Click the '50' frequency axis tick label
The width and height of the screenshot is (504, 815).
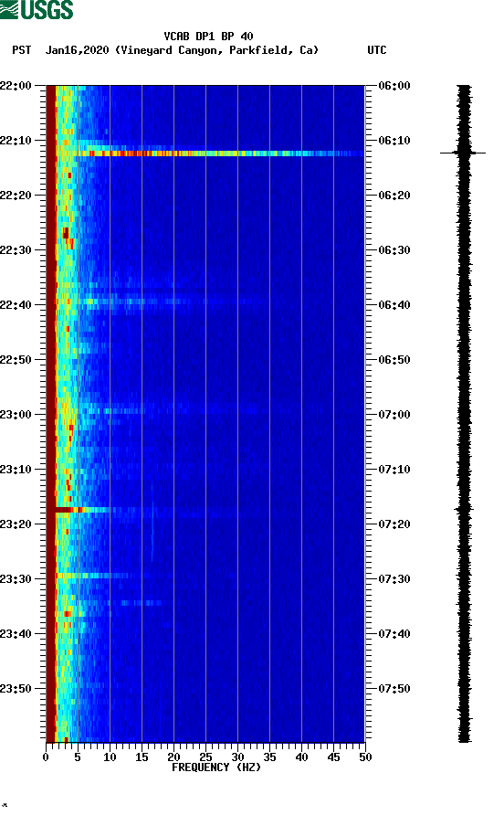366,757
